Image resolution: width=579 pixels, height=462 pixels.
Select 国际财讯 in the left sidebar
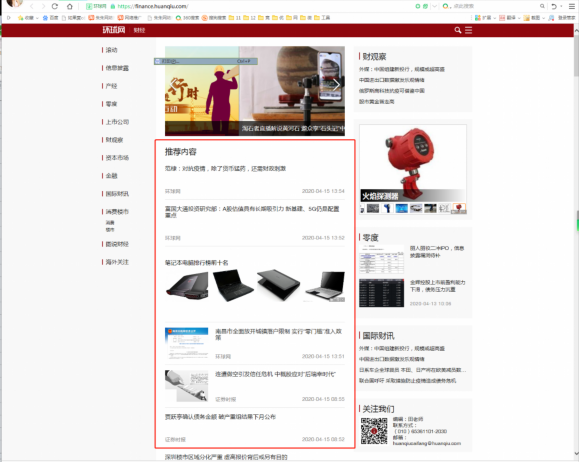[117, 194]
